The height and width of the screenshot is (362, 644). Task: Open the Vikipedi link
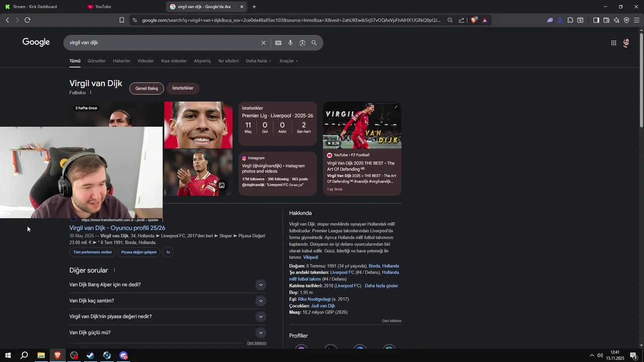[310, 257]
